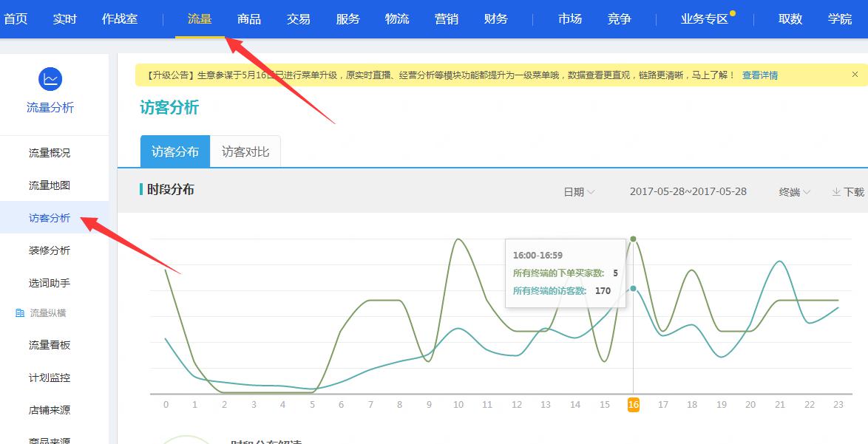The width and height of the screenshot is (868, 444).
Task: Open the 商品 top menu
Action: point(249,19)
